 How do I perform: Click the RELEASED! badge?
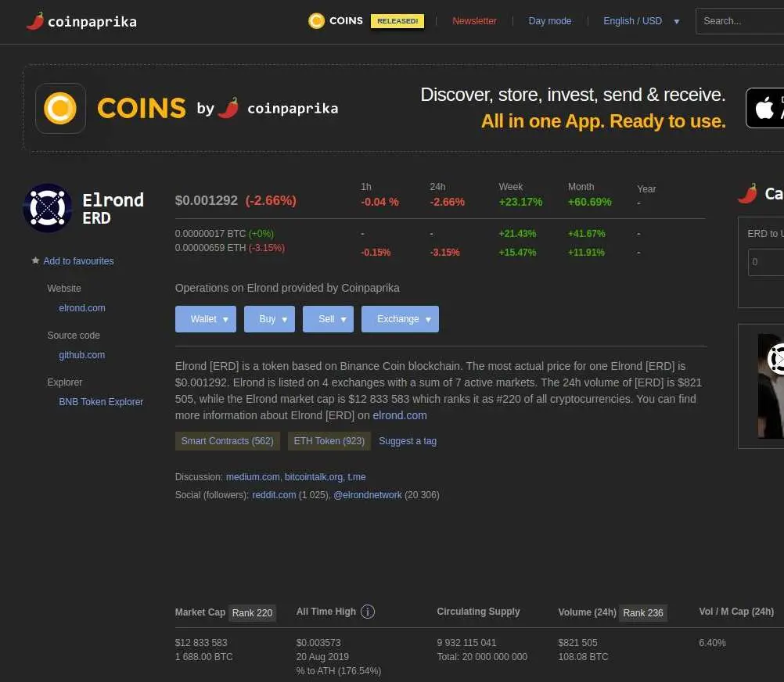(397, 21)
